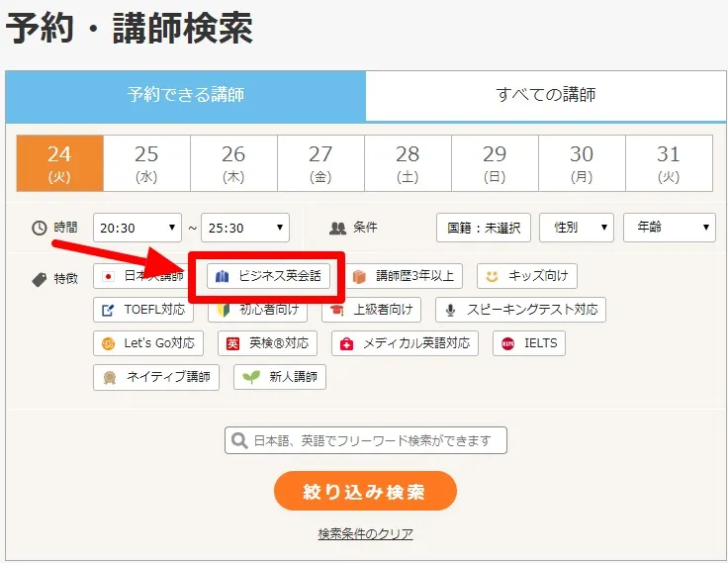Select the メディカル英語対応 medical kit icon

tap(346, 343)
